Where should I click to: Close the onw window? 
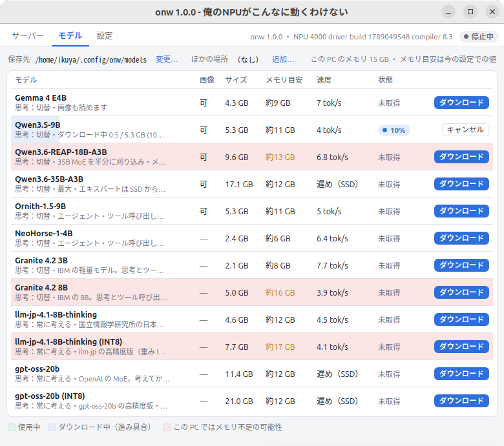pyautogui.click(x=492, y=12)
